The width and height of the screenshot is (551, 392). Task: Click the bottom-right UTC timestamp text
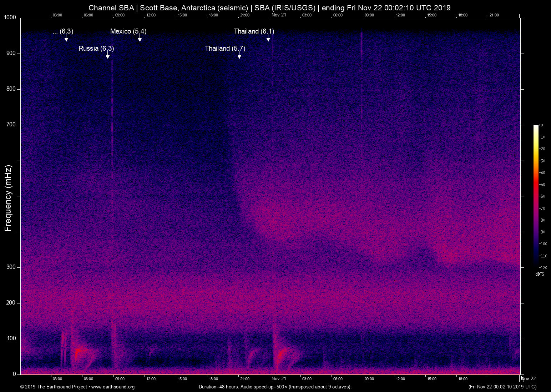(502, 387)
